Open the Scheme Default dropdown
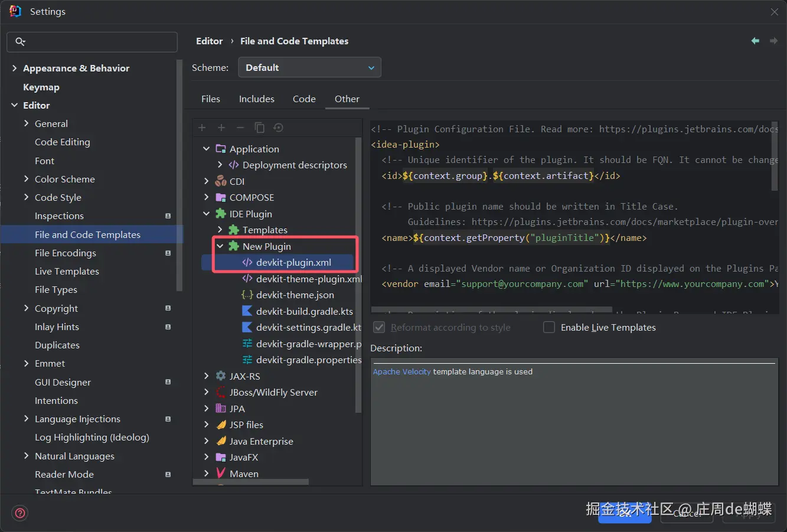Viewport: 787px width, 532px height. tap(309, 67)
